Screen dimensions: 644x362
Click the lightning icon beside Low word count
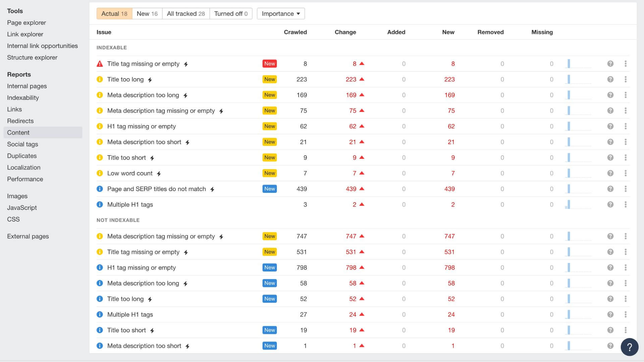159,174
